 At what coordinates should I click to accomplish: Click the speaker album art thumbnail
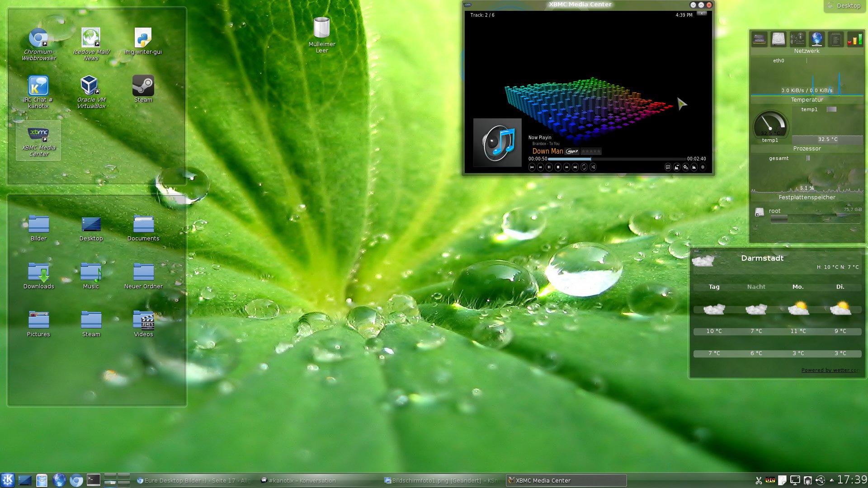pos(497,143)
